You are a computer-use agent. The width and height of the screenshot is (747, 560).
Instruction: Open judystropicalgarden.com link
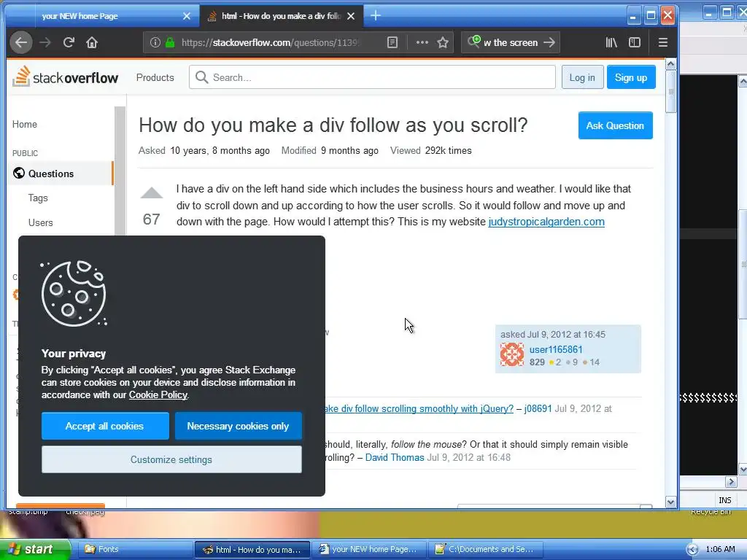point(546,222)
